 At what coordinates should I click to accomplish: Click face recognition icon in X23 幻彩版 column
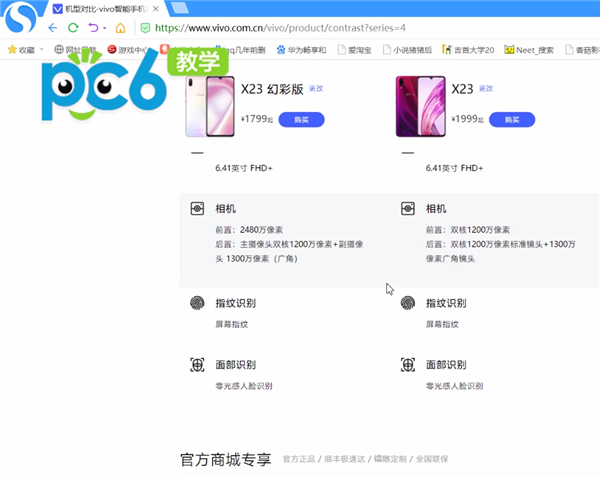pyautogui.click(x=197, y=365)
